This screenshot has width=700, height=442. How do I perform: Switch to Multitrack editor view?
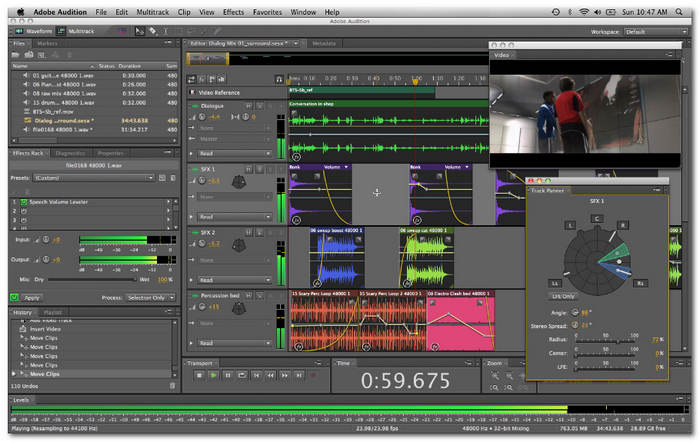pyautogui.click(x=76, y=31)
